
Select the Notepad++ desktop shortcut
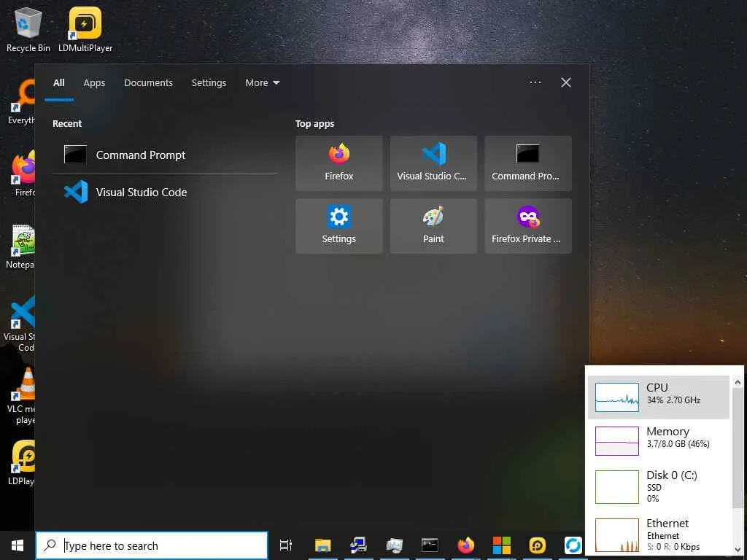(21, 246)
